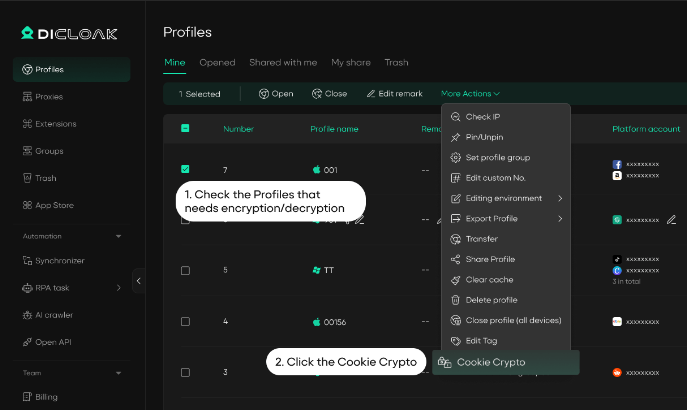Expand the Editing environment submenu

point(560,198)
